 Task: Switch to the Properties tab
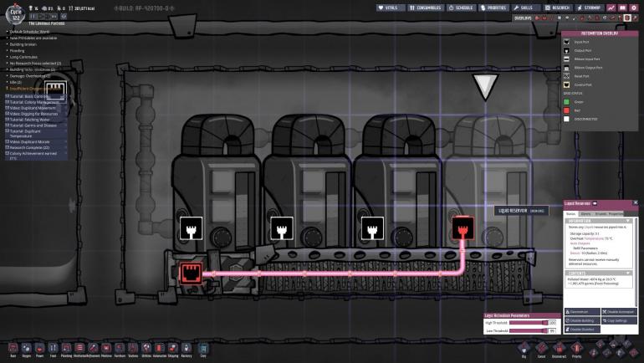pyautogui.click(x=615, y=213)
